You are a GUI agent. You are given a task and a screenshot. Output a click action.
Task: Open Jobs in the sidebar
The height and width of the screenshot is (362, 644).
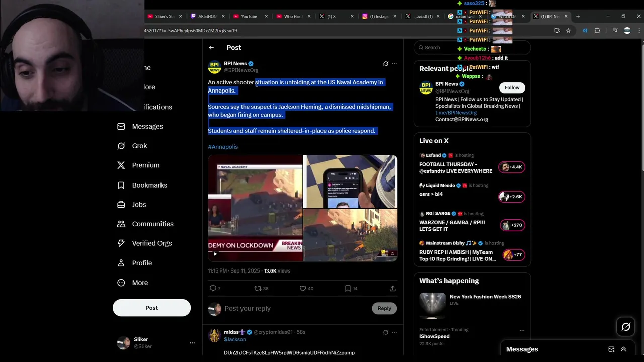[139, 205]
